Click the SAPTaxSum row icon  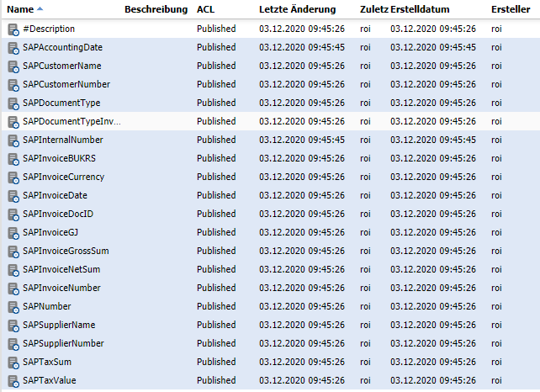pyautogui.click(x=13, y=363)
